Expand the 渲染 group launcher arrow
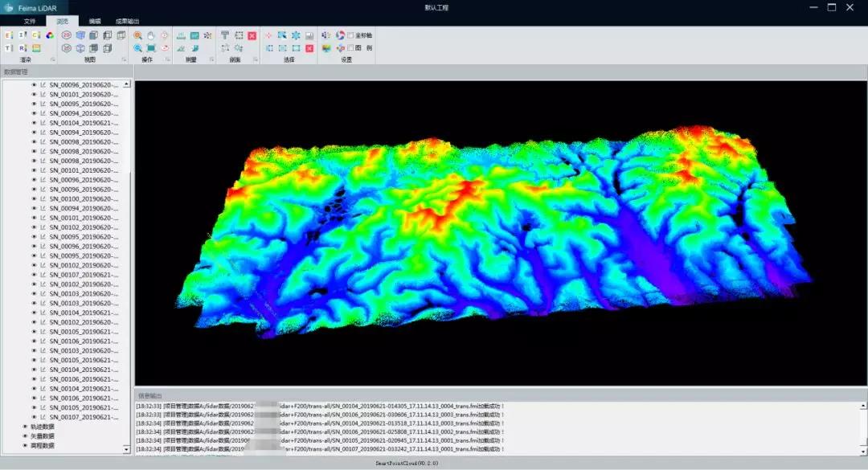Screen dimensions: 868x470 point(53,60)
